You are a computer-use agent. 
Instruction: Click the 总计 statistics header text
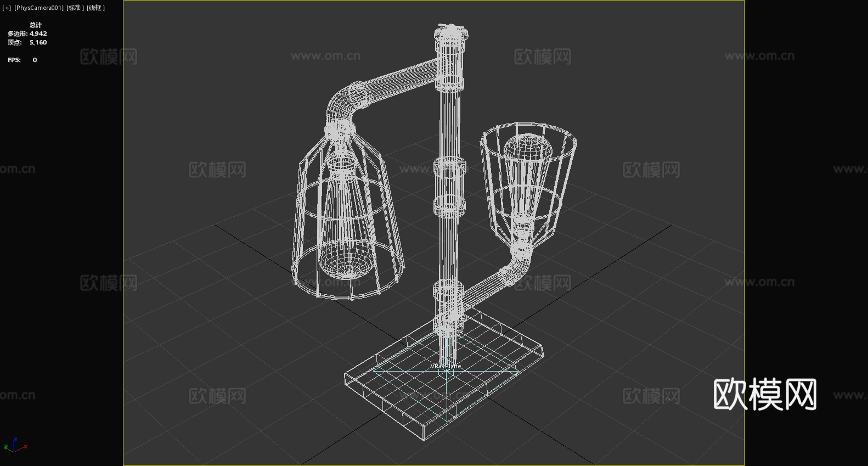tap(36, 25)
